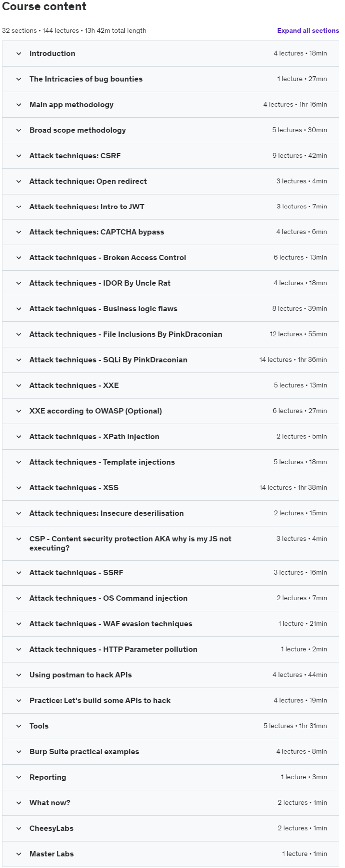Select the Tools section row
The width and height of the screenshot is (345, 868).
(171, 726)
